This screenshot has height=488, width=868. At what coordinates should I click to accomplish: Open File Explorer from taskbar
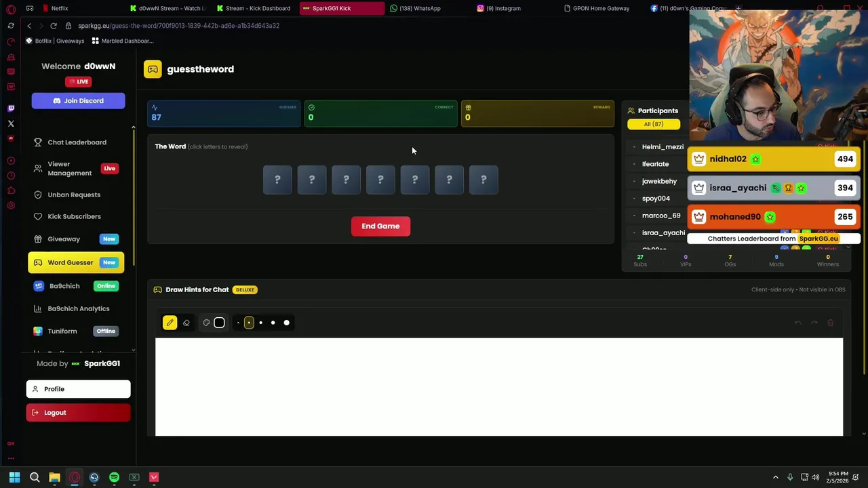click(54, 477)
